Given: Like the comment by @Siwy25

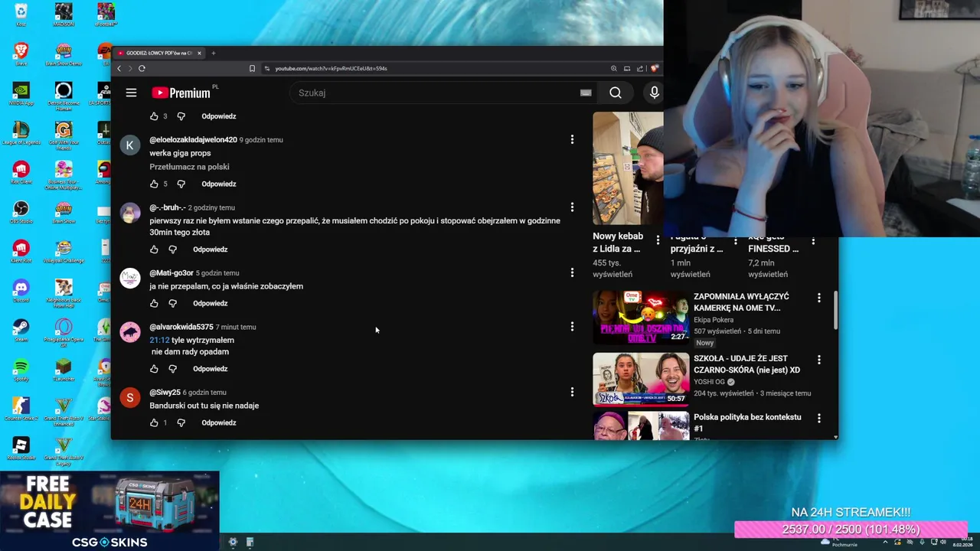Looking at the screenshot, I should point(154,422).
